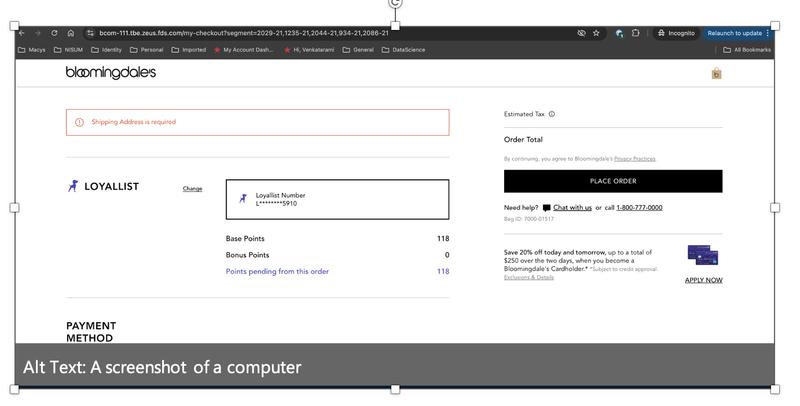This screenshot has width=800, height=406.
Task: Open the Exclusions & Details link
Action: 529,277
